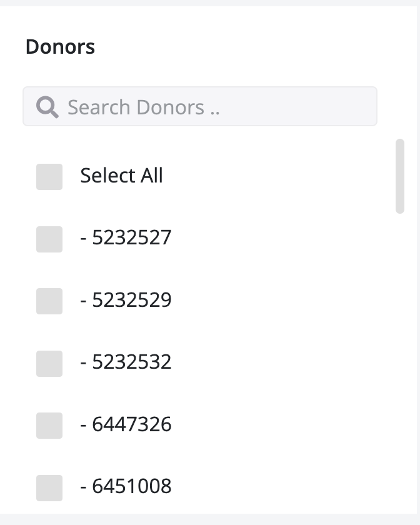Click the Donors panel heading

pyautogui.click(x=60, y=47)
